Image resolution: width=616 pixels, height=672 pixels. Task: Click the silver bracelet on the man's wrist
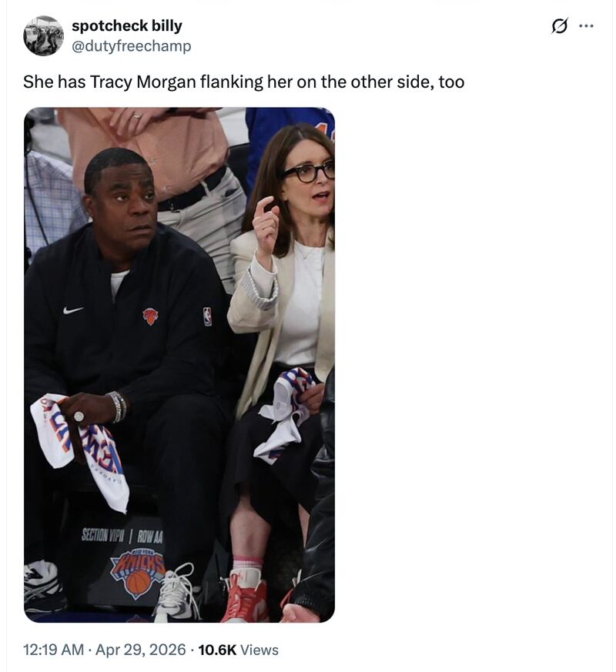click(x=117, y=406)
